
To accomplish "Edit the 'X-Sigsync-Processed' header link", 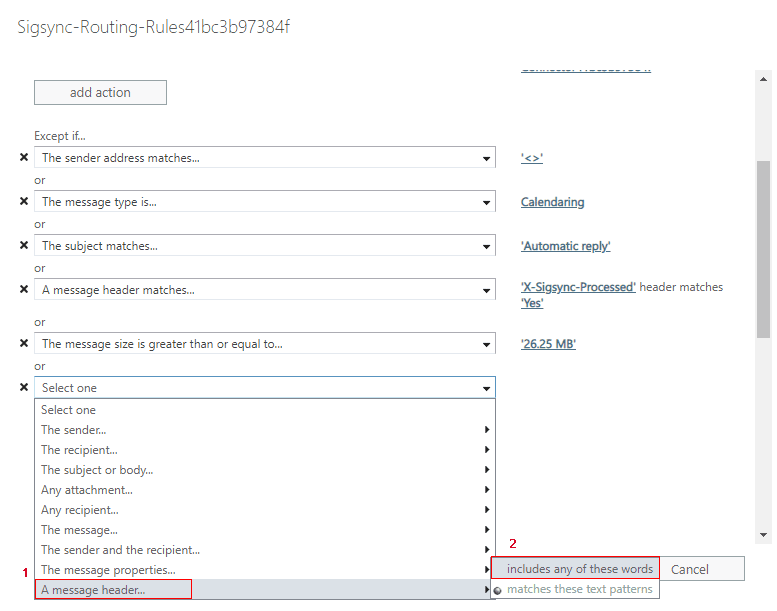I will coord(578,287).
